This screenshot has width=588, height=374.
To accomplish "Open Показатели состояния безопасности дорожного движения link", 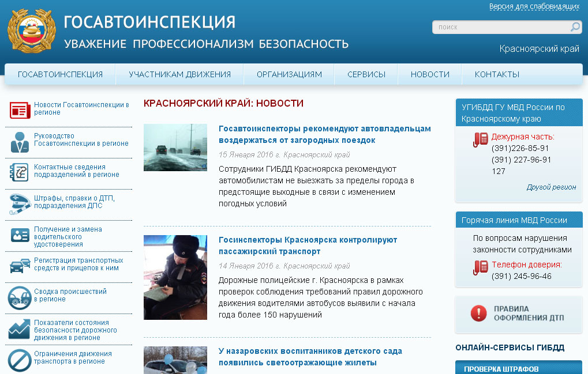I will coord(76,330).
